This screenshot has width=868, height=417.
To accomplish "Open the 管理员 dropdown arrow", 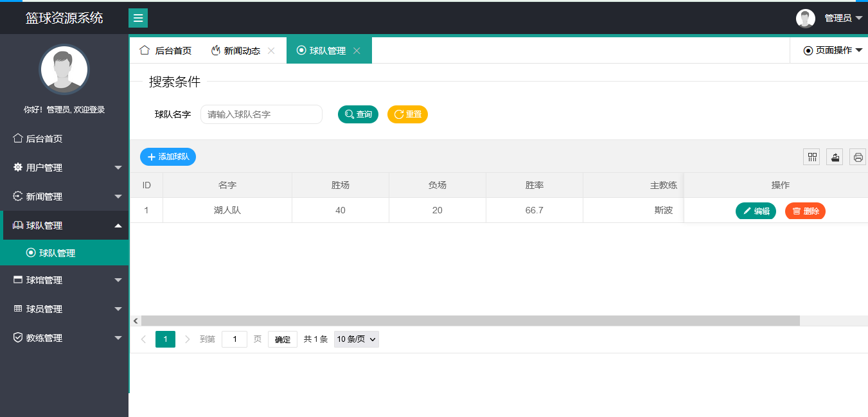I will (859, 19).
